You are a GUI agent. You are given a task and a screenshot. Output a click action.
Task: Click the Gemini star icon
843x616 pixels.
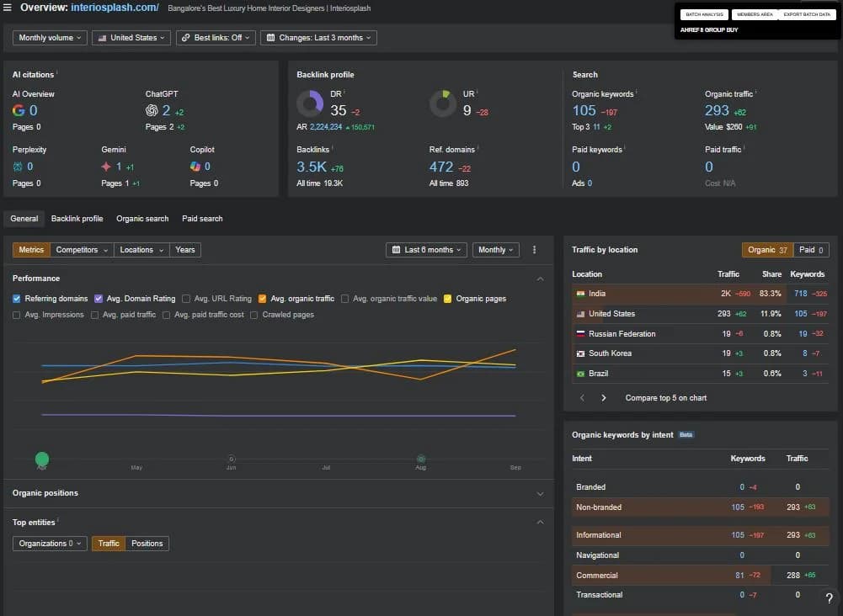point(106,167)
